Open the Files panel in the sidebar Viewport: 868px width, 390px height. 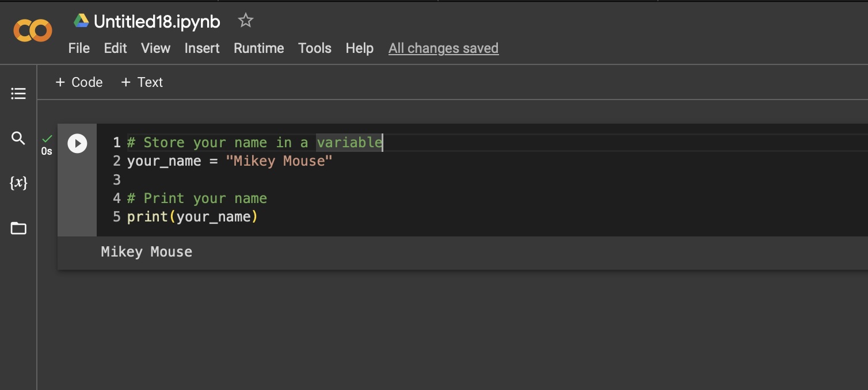18,228
